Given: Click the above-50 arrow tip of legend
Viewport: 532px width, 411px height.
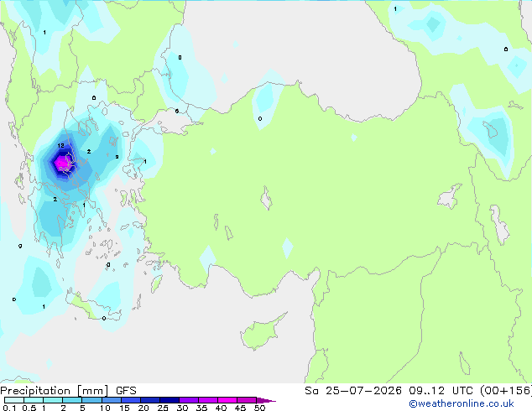Looking at the screenshot, I should tap(266, 400).
